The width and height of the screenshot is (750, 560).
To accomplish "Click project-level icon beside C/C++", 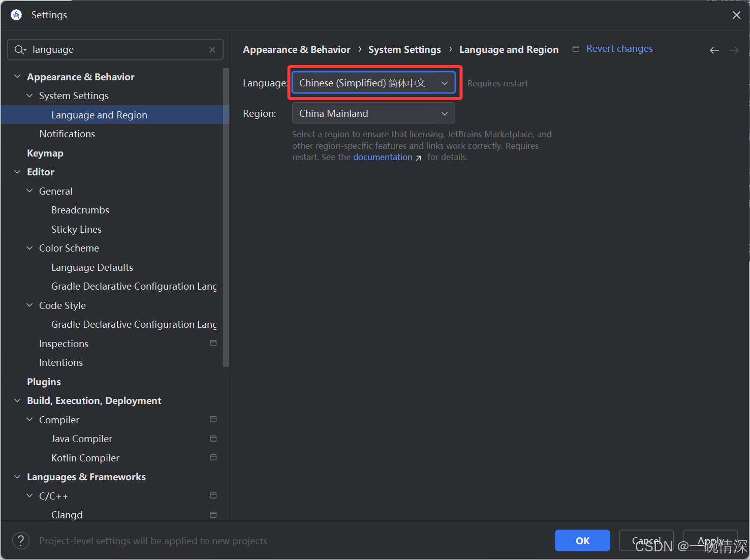I will click(x=213, y=495).
